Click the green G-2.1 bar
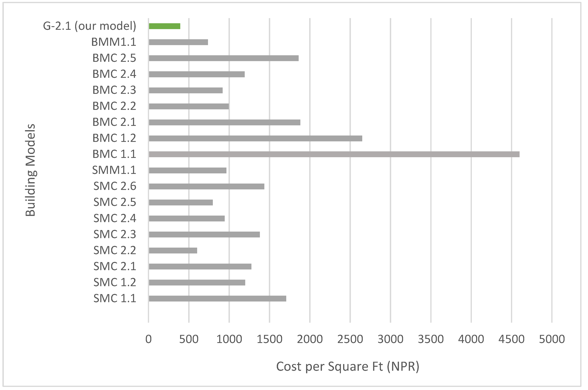The height and width of the screenshot is (390, 588). [x=164, y=26]
